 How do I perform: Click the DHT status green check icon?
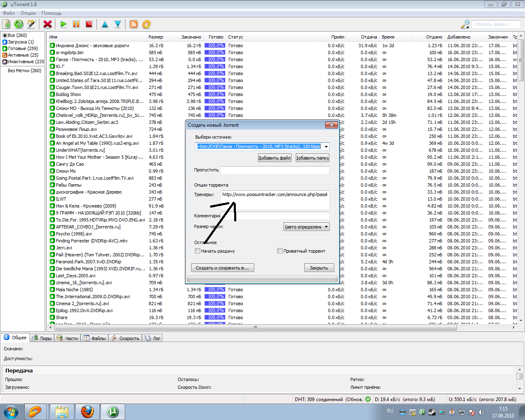(368, 399)
